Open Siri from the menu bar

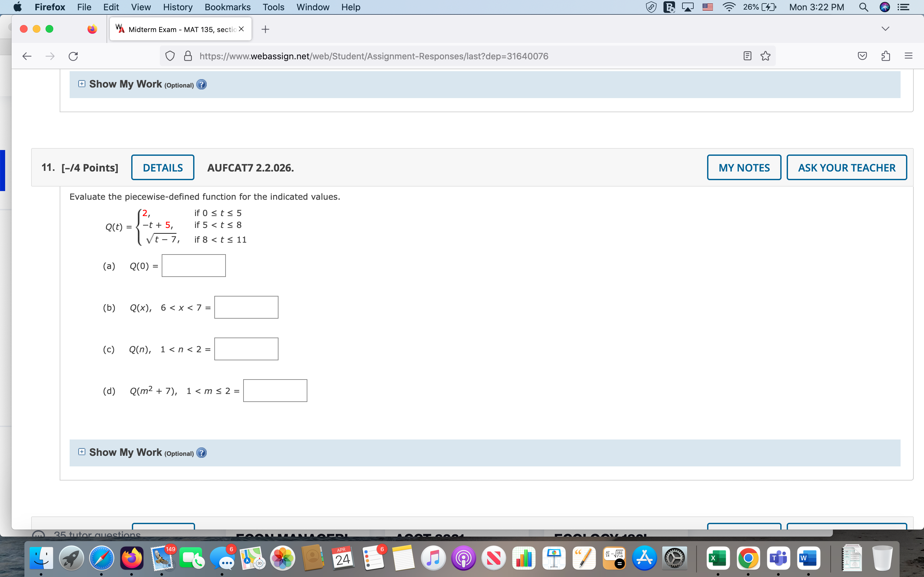(x=885, y=7)
